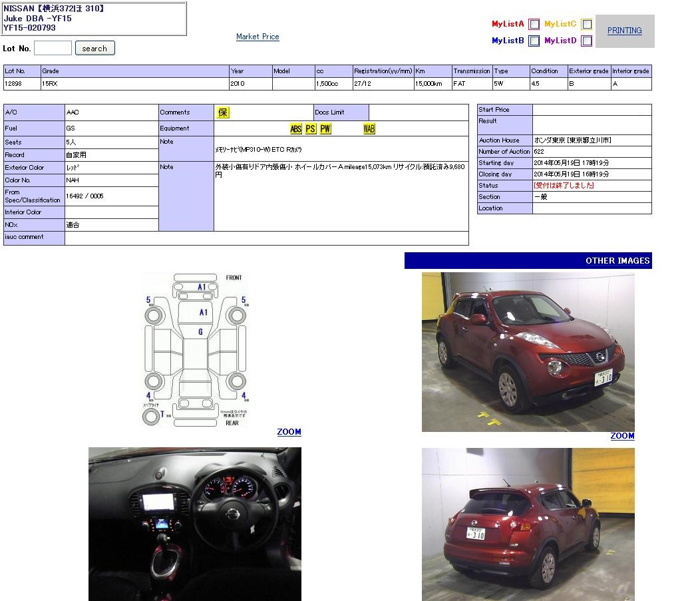Open the Market Price link
This screenshot has width=700, height=601.
(x=258, y=37)
